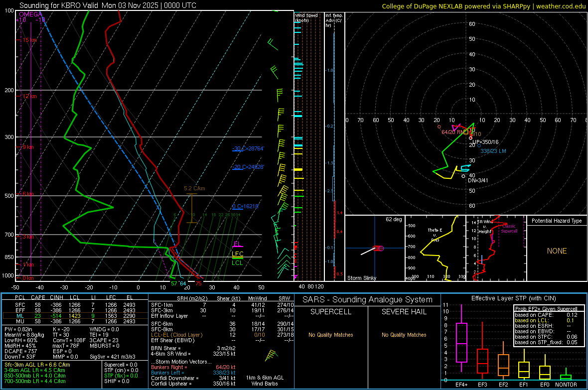The width and height of the screenshot is (588, 390).
Task: Click the ConvT = 108F value
Action: click(69, 340)
